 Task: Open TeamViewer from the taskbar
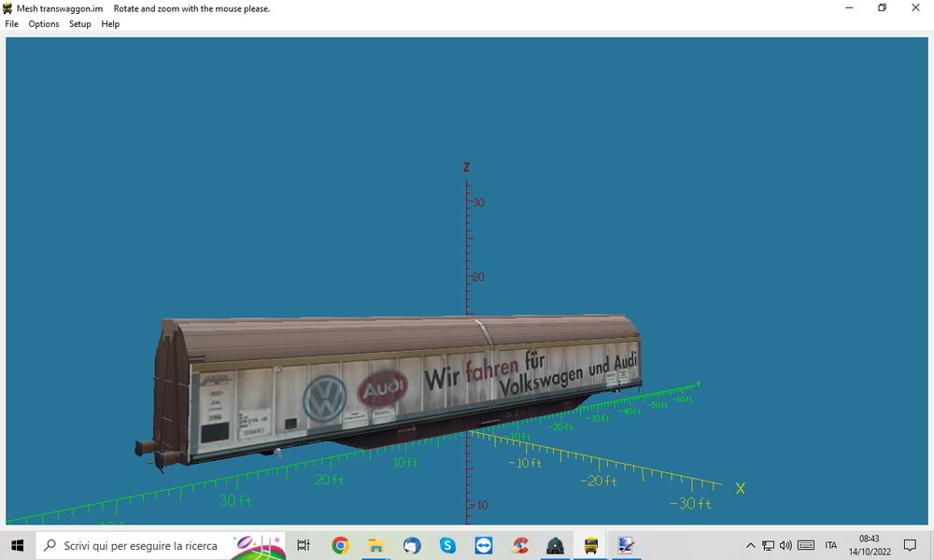click(x=484, y=545)
